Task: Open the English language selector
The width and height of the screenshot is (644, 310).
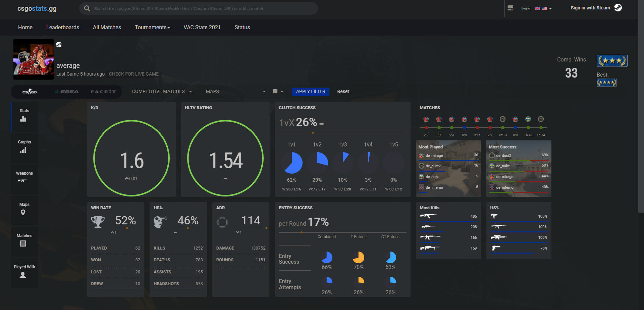Action: point(536,8)
